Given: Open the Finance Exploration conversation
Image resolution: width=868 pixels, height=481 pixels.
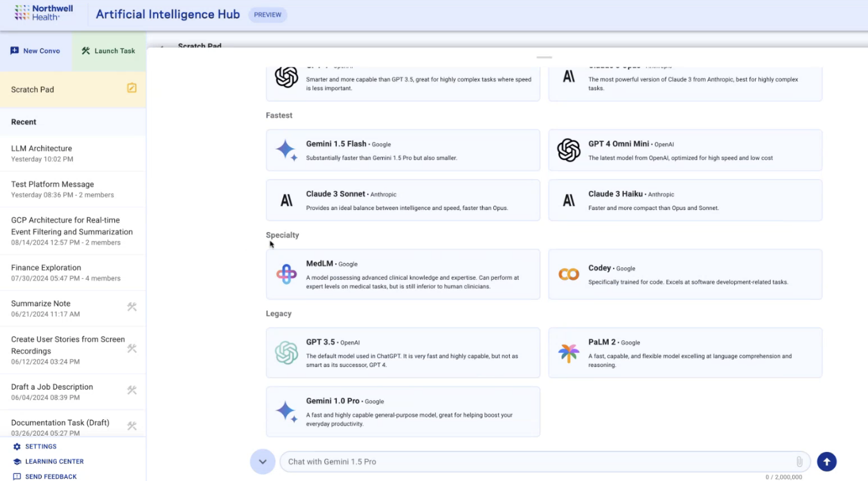Looking at the screenshot, I should 73,272.
